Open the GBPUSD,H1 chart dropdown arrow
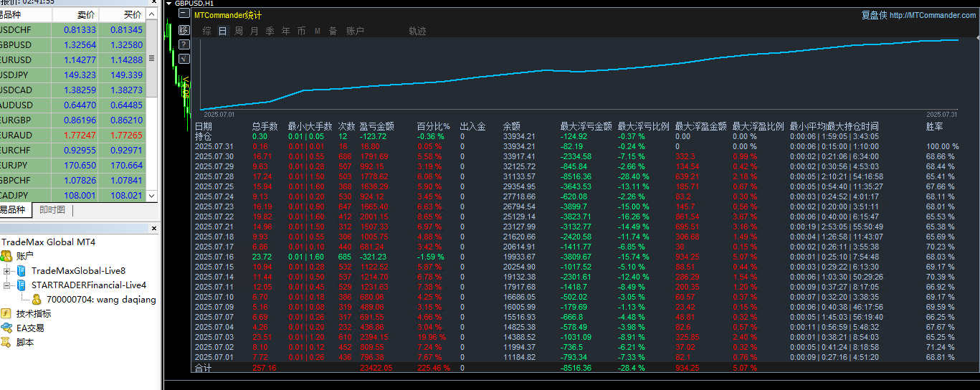The width and height of the screenshot is (980, 390). point(169,4)
